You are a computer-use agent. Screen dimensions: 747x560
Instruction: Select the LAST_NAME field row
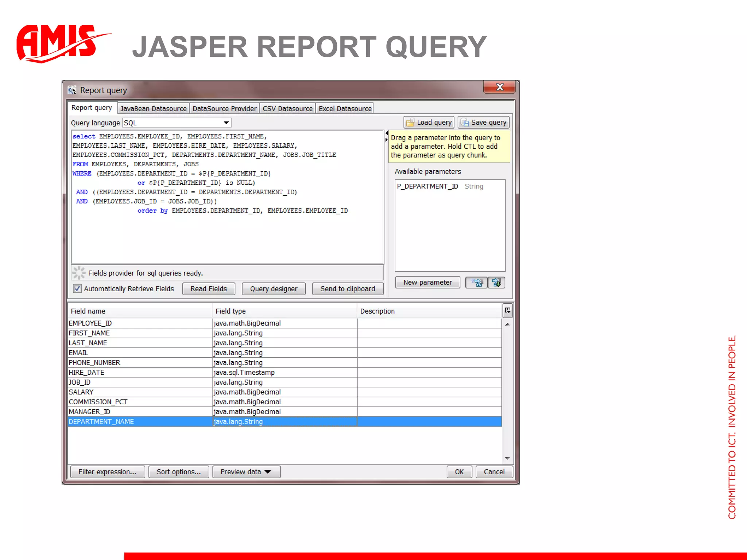[285, 343]
